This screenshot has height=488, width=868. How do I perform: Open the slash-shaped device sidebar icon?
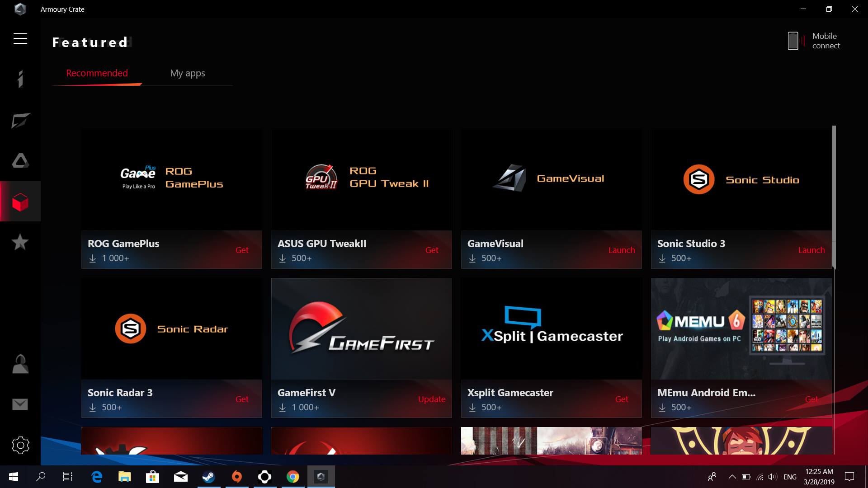20,121
